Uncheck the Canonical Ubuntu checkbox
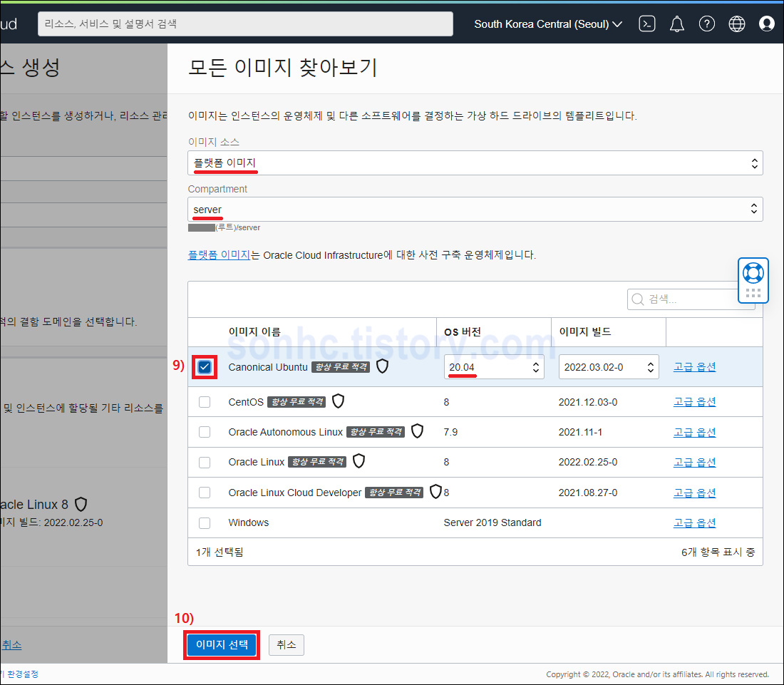This screenshot has height=685, width=784. pos(205,367)
